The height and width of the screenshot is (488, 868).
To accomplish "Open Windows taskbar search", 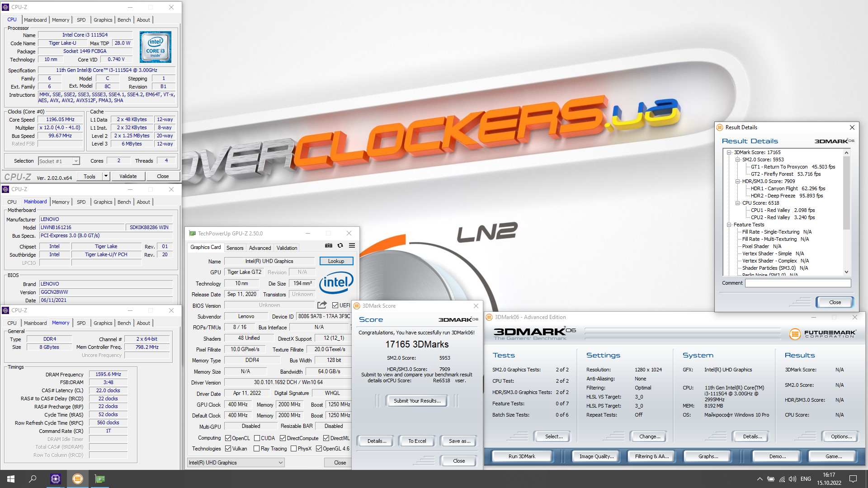I will [x=33, y=479].
